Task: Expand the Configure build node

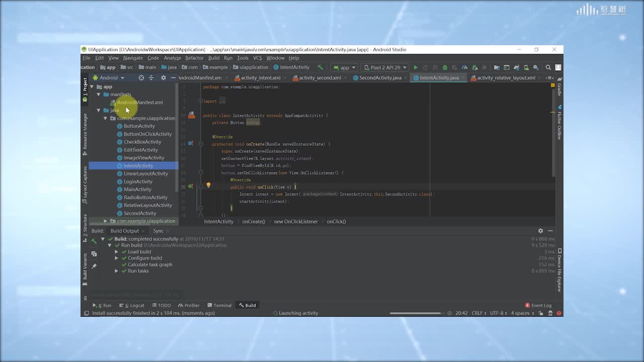Action: (117, 258)
